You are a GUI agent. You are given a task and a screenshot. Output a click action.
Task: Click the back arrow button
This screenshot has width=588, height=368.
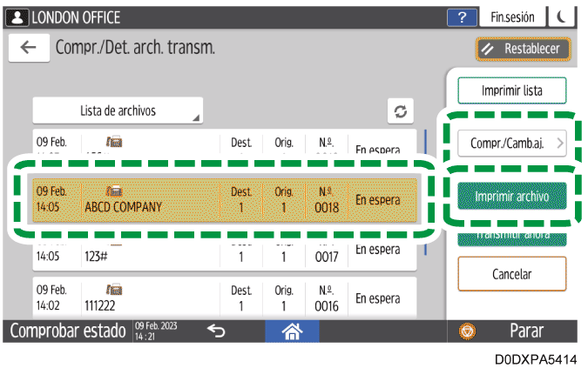point(29,48)
